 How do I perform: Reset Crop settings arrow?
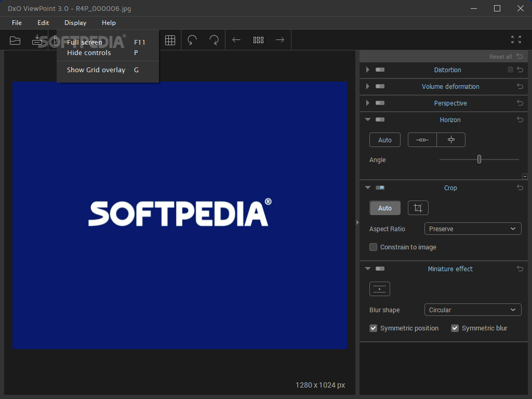pyautogui.click(x=520, y=187)
